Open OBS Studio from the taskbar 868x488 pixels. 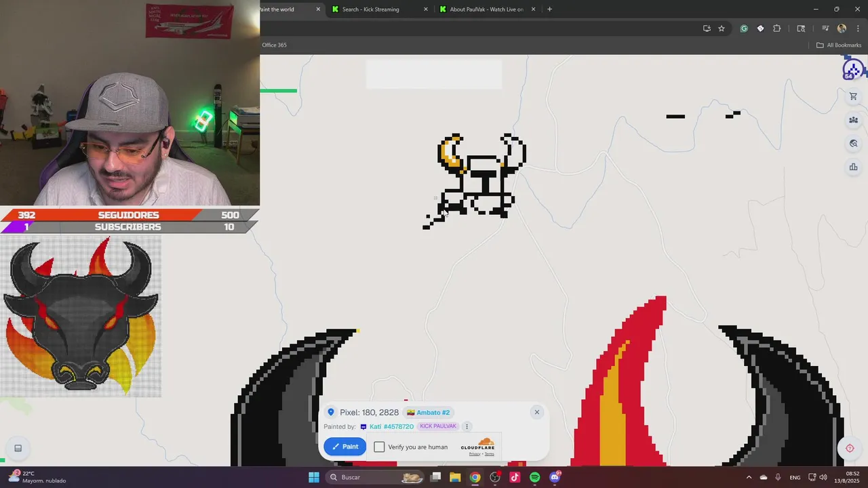[x=495, y=477]
